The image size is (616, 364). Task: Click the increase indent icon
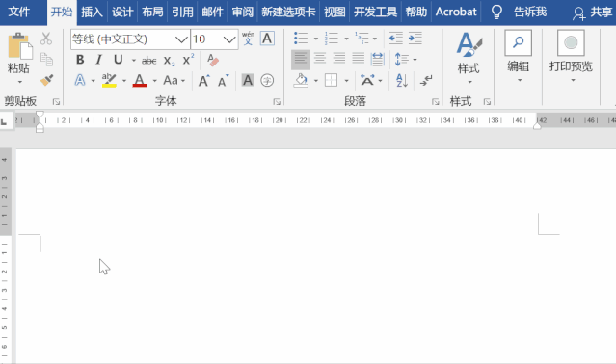tap(415, 39)
